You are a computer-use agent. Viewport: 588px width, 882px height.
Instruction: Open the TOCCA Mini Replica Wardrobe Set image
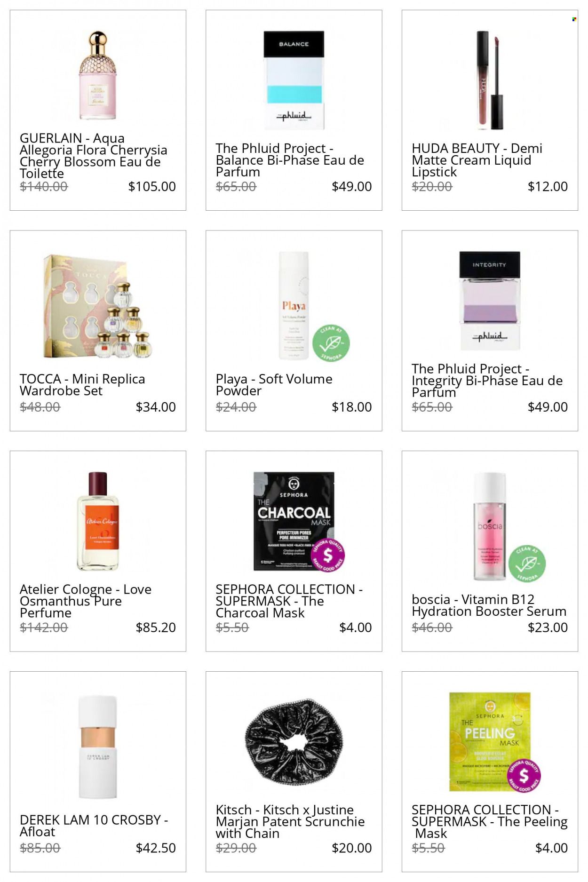(x=98, y=306)
